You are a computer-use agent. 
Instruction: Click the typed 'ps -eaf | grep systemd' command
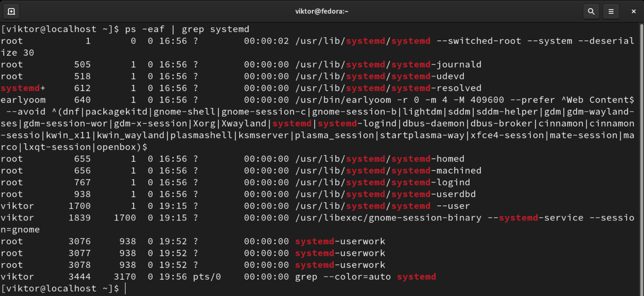187,29
